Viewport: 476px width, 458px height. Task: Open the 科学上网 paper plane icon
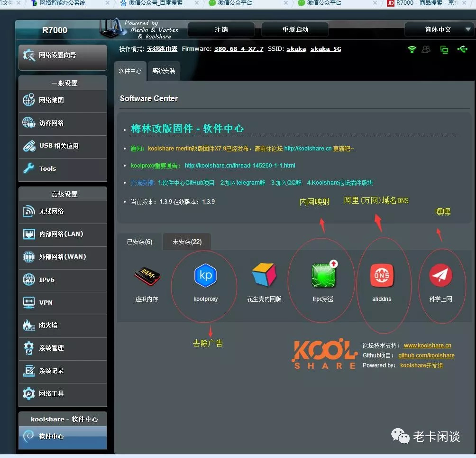click(440, 275)
